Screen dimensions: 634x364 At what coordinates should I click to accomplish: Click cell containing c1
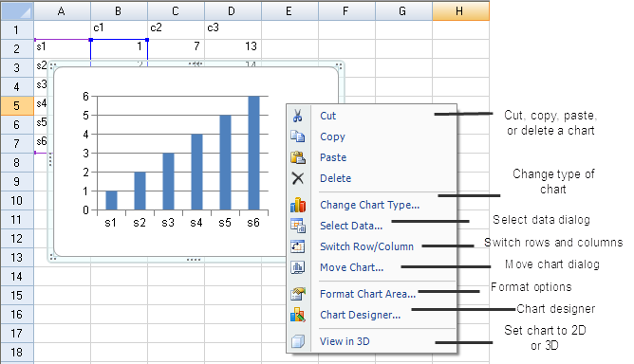119,30
